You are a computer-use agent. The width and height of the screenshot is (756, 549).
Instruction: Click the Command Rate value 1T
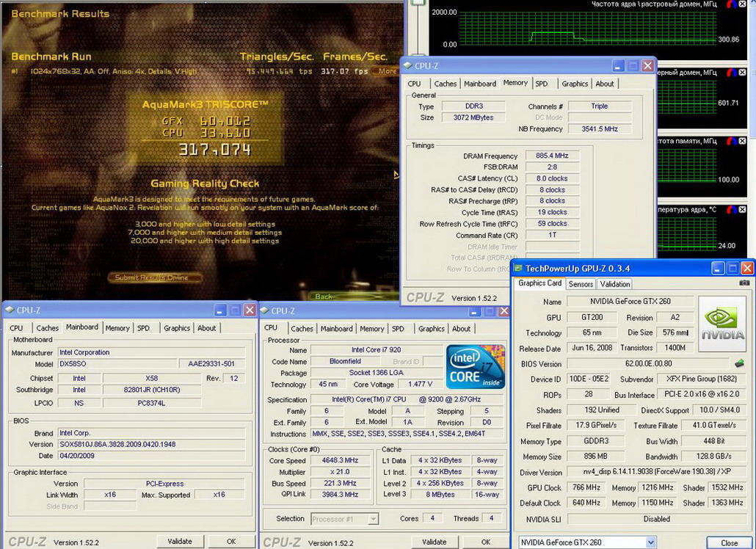552,235
